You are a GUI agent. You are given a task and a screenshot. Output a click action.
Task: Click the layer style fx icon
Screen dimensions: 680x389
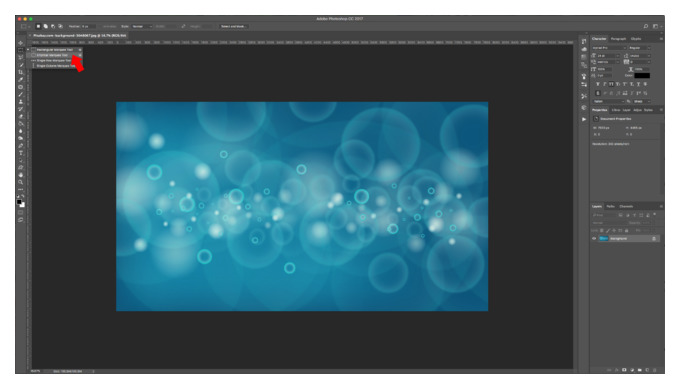pyautogui.click(x=616, y=370)
